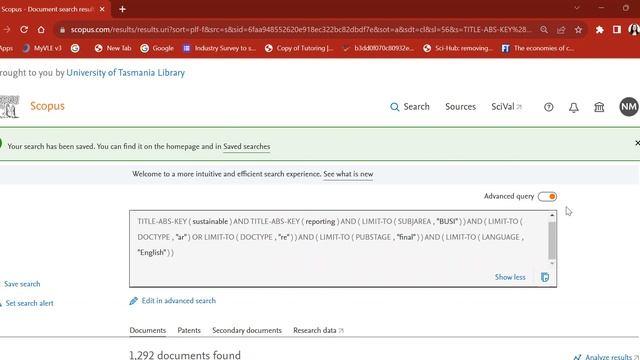This screenshot has height=360, width=640.
Task: Click the zoom magnifier icon in address bar
Action: [x=544, y=29]
